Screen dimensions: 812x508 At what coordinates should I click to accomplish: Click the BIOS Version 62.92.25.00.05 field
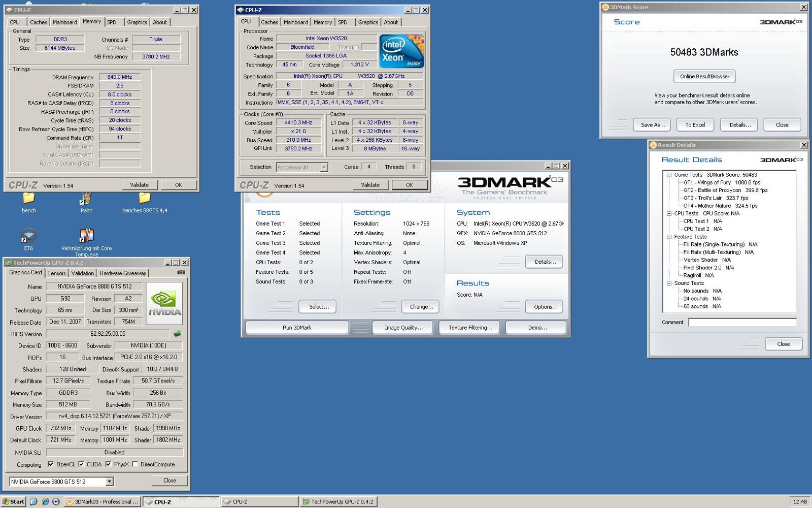pos(108,334)
